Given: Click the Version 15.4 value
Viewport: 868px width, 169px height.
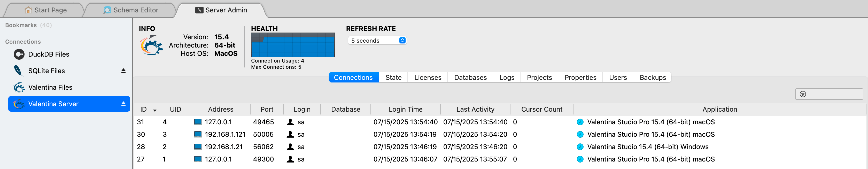Looking at the screenshot, I should click(x=221, y=37).
